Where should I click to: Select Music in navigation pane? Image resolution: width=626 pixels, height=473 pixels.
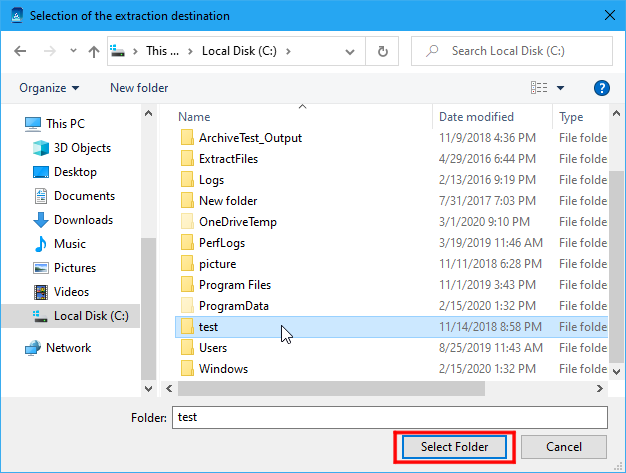(x=69, y=244)
